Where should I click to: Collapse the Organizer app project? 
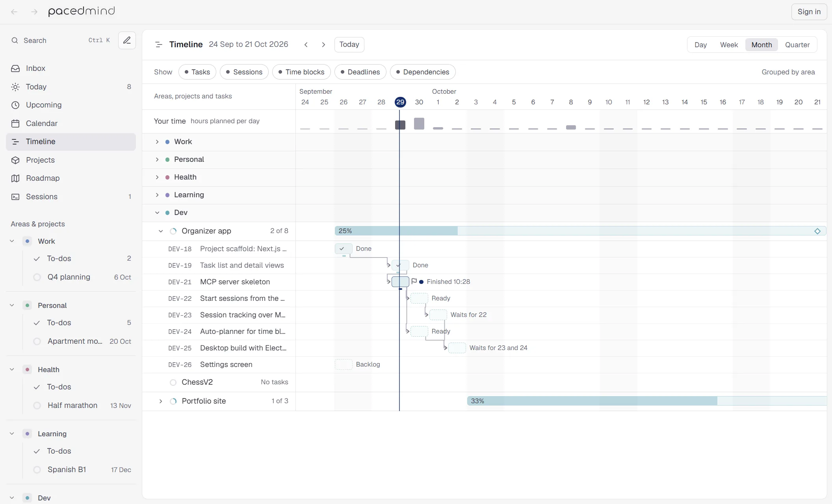(161, 231)
